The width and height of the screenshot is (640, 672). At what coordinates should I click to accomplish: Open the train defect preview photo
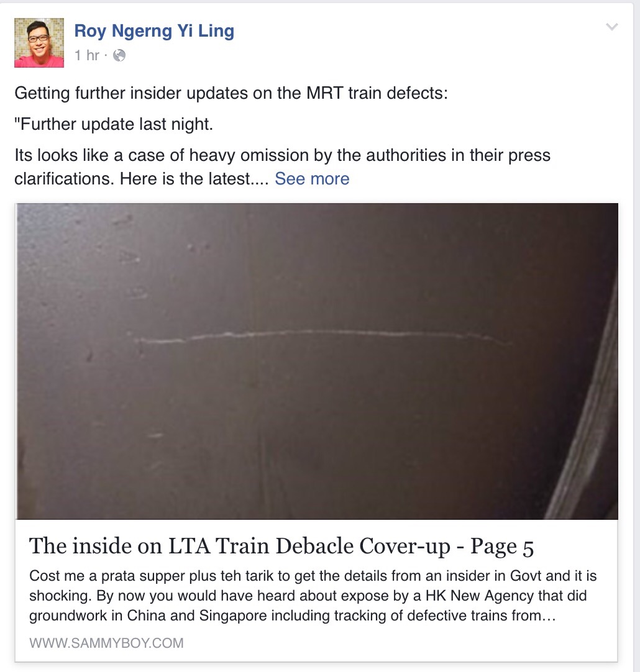(317, 361)
